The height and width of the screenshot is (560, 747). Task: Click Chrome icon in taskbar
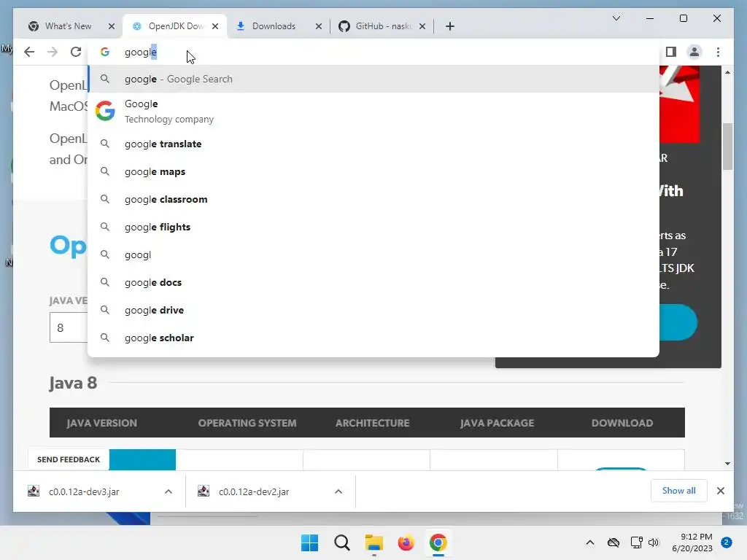click(x=438, y=542)
